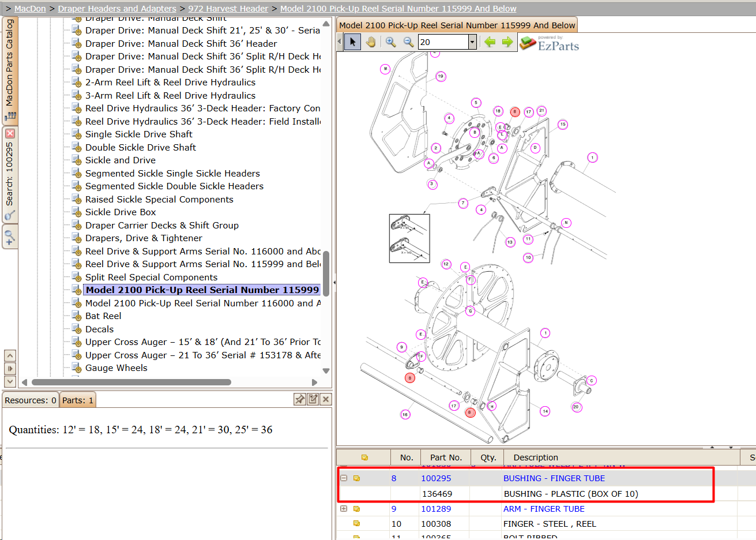The width and height of the screenshot is (756, 540).
Task: Go to next page with green right arrow
Action: coord(507,42)
